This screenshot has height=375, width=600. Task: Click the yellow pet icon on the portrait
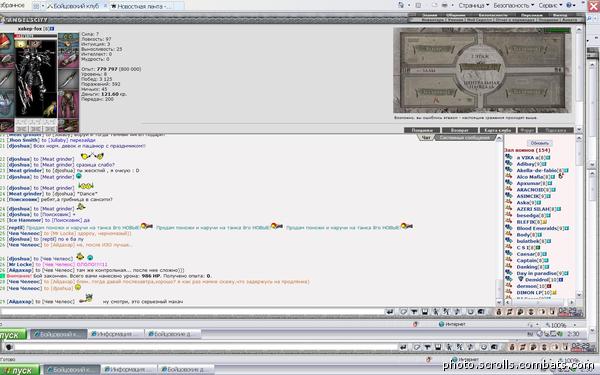coord(49,109)
